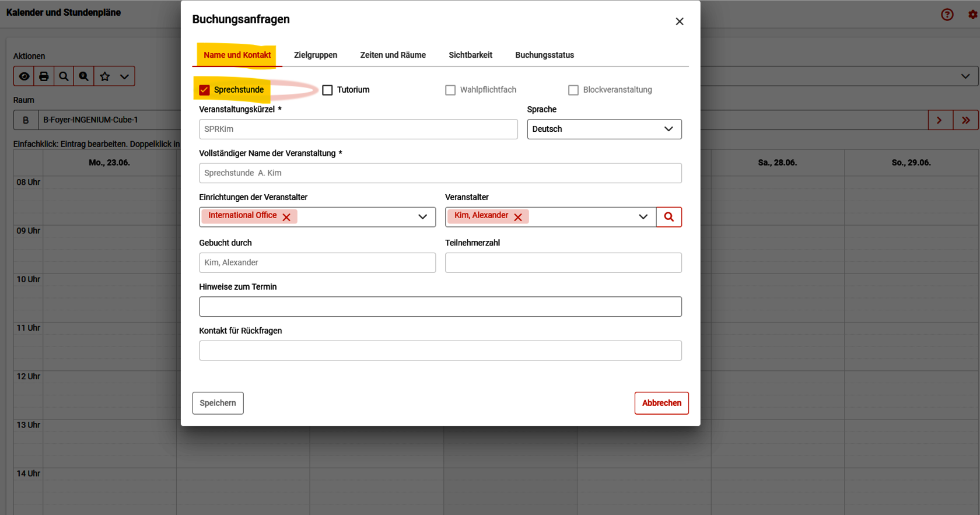The height and width of the screenshot is (515, 980).
Task: Open the Buchungsstatus tab
Action: pyautogui.click(x=545, y=55)
